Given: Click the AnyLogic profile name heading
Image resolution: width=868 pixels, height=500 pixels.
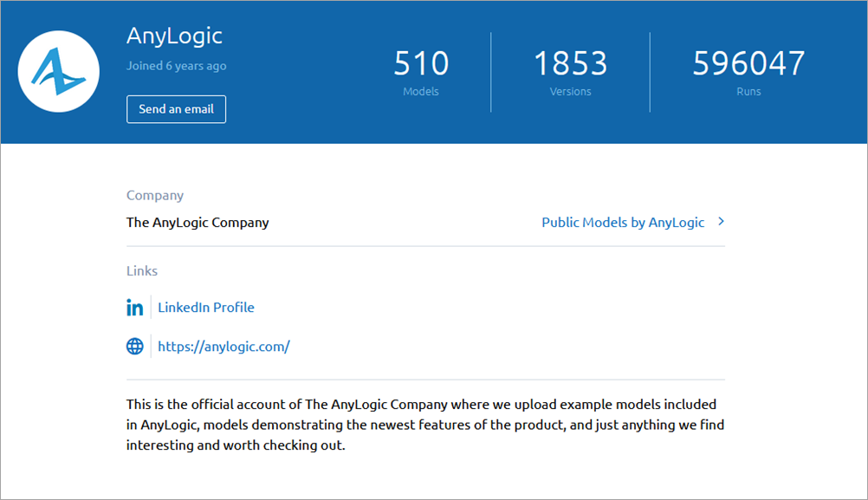Looking at the screenshot, I should (x=174, y=36).
